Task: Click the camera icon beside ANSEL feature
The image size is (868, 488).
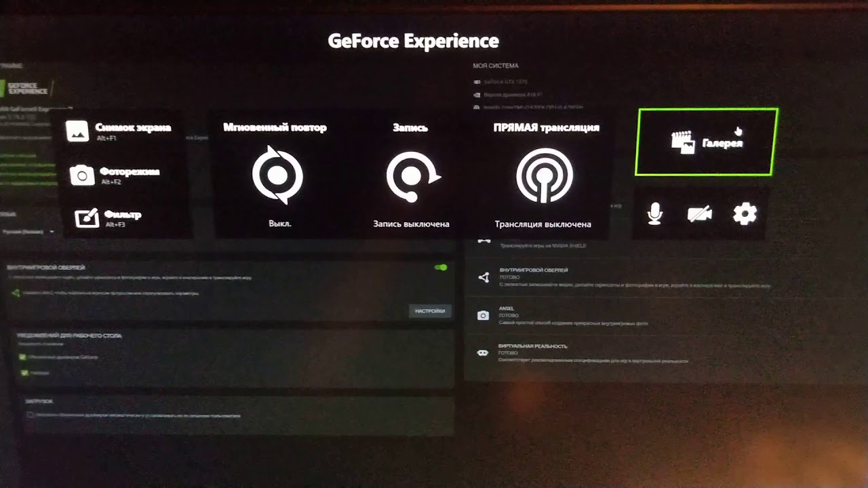Action: pyautogui.click(x=483, y=316)
